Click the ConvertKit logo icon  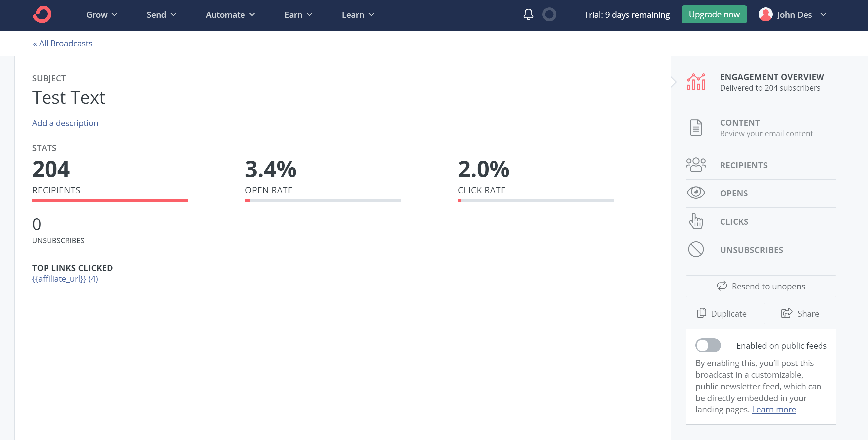(42, 14)
